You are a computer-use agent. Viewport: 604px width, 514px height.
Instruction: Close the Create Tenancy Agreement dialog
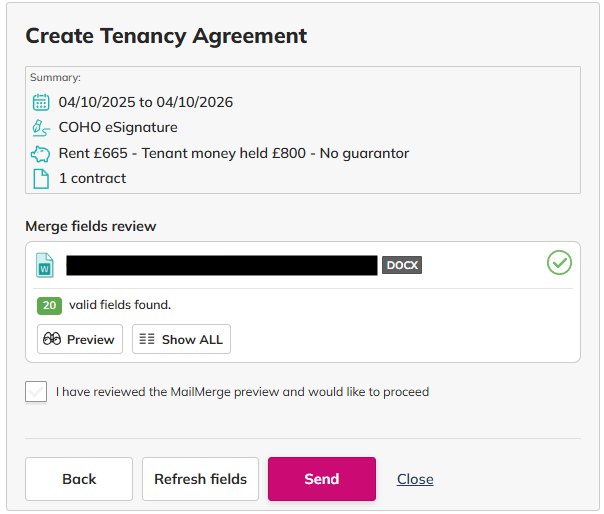pos(415,479)
